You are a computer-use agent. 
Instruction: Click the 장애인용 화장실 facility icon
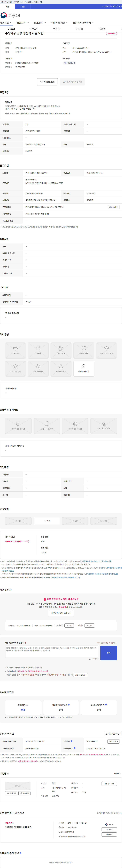75,426
